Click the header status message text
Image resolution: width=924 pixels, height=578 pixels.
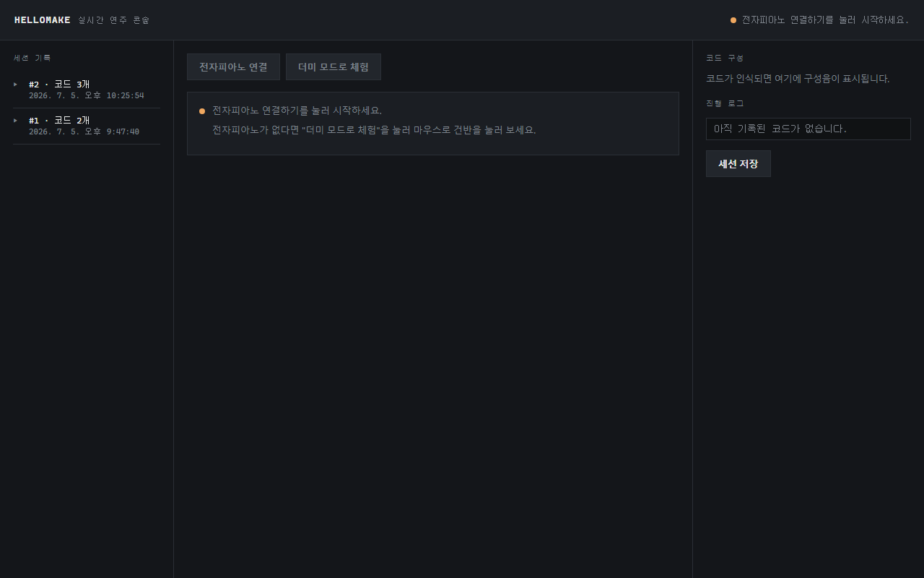[x=826, y=20]
